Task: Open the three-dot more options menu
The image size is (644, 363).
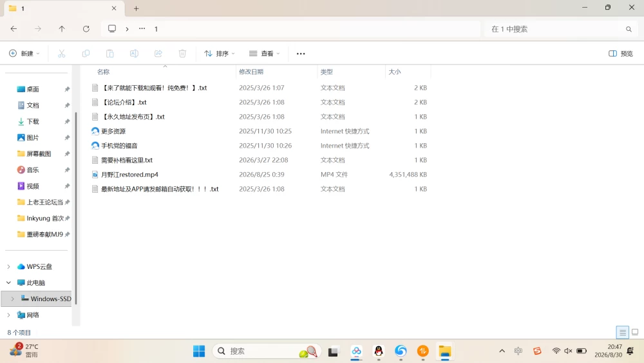Action: point(301,54)
